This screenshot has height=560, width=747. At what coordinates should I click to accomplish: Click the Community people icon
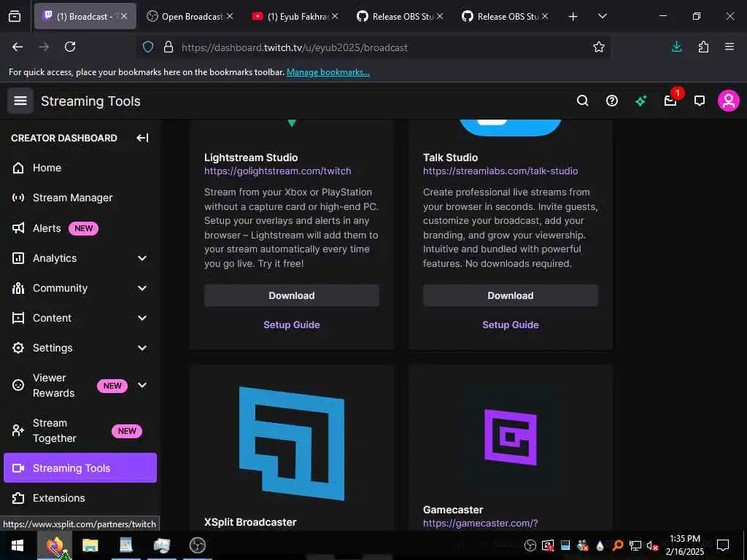[18, 288]
